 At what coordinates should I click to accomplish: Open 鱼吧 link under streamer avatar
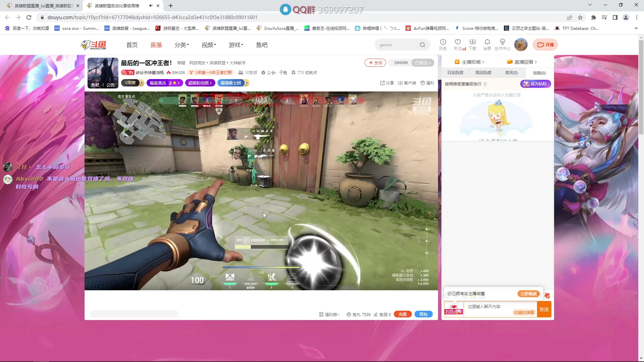[x=95, y=85]
